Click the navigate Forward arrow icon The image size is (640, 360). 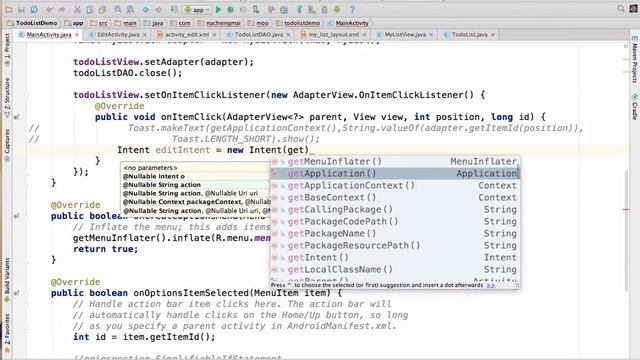pos(158,9)
